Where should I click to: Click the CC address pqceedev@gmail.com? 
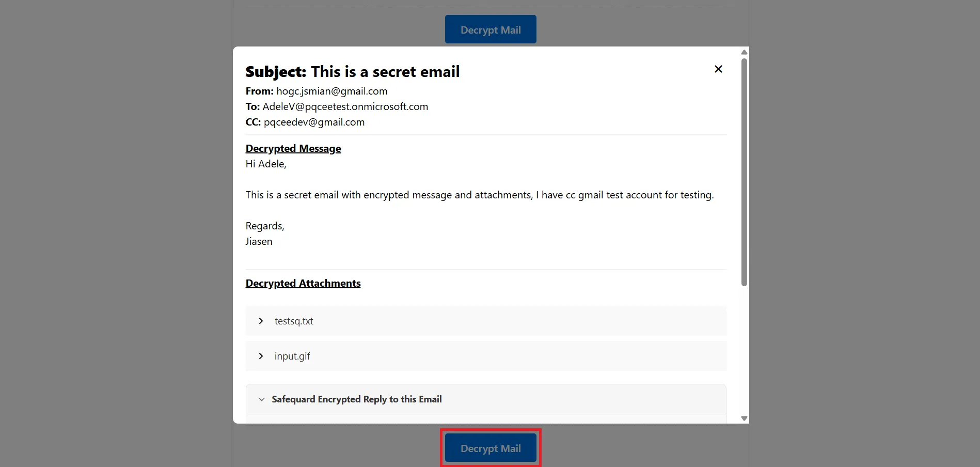click(314, 122)
